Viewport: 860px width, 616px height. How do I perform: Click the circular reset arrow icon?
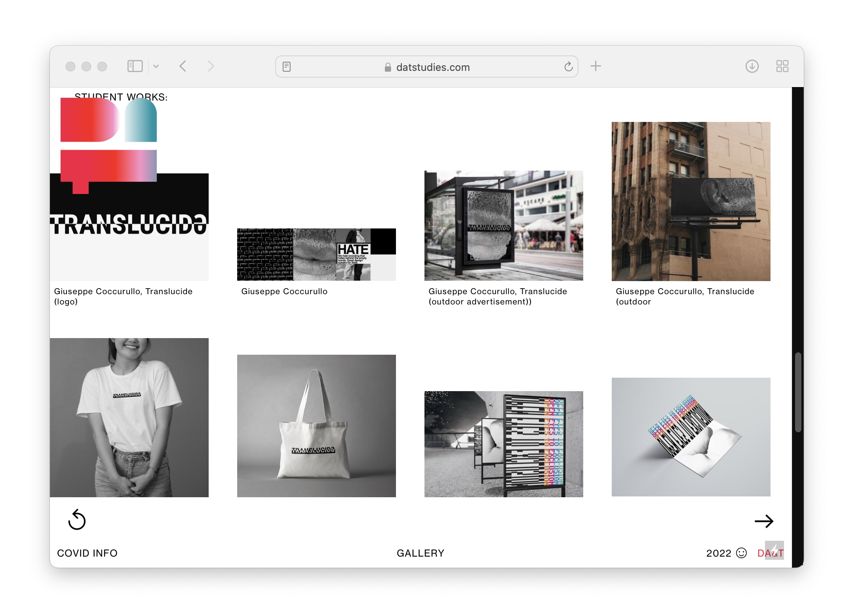pyautogui.click(x=77, y=520)
